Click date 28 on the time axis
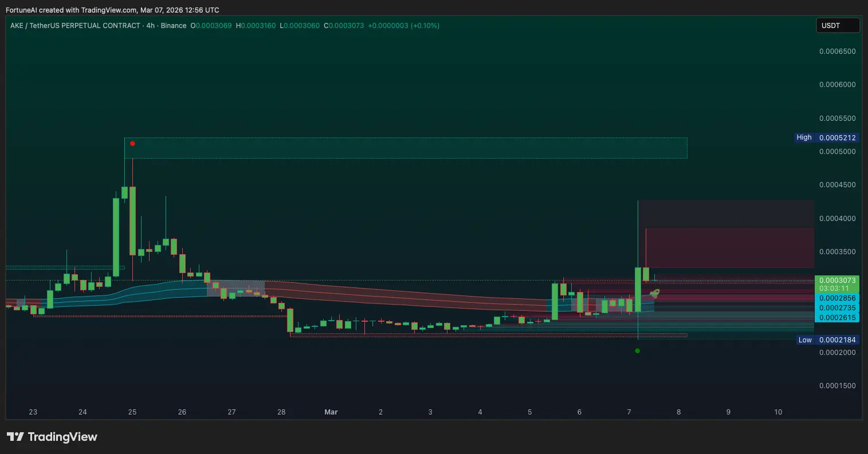Viewport: 868px width, 454px height. click(281, 412)
